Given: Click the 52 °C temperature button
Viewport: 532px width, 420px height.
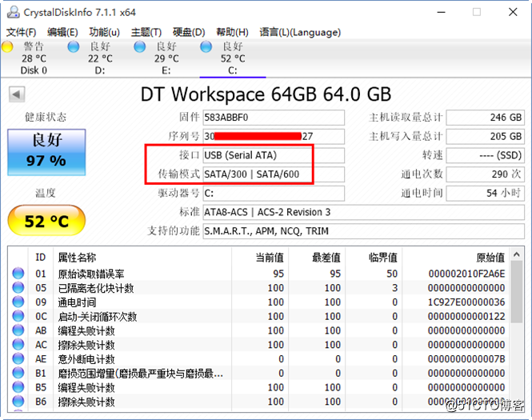Looking at the screenshot, I should pos(46,221).
